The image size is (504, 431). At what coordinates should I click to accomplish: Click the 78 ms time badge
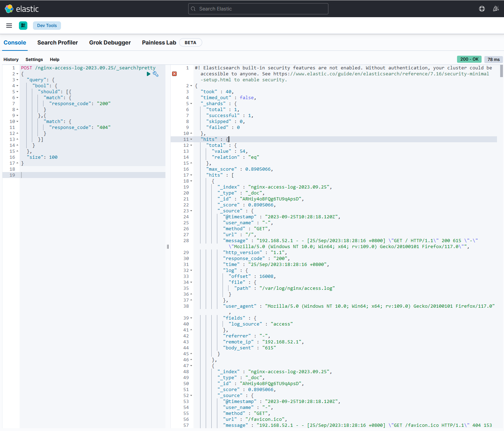click(x=493, y=60)
